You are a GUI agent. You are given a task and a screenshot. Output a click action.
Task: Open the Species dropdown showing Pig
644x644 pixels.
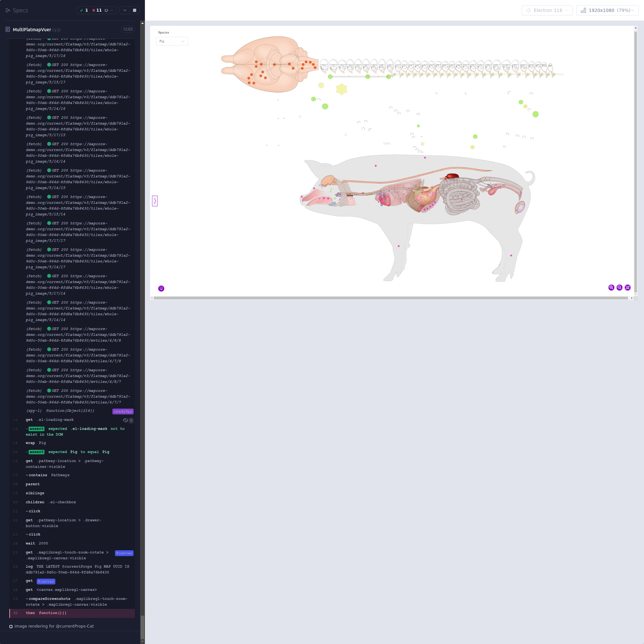[x=172, y=41]
